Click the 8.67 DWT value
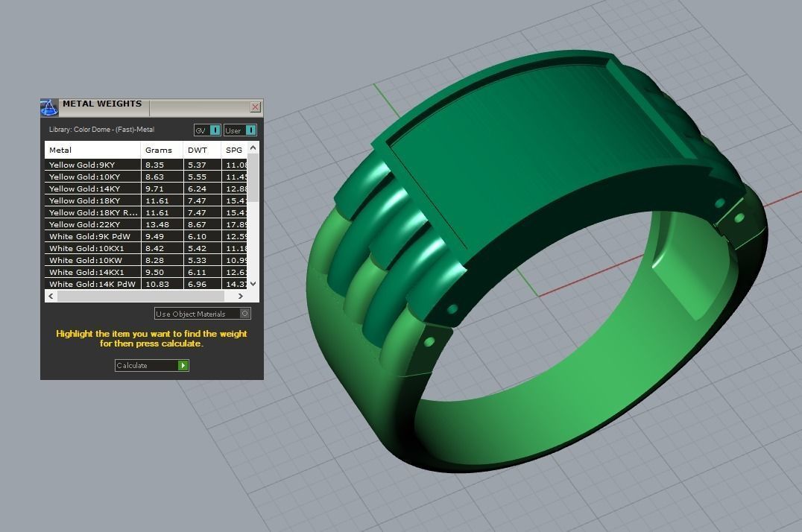Screen dimensions: 802x532 click(197, 224)
